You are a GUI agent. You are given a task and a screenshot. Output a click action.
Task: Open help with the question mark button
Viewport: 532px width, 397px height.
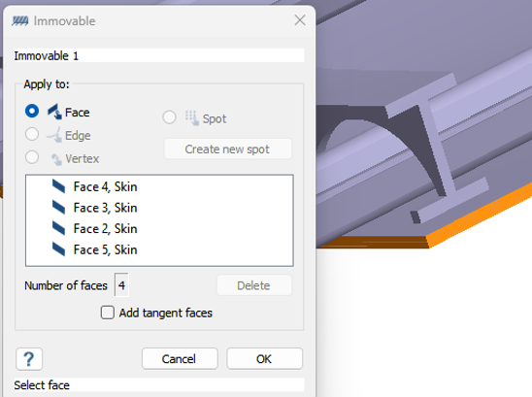coord(29,359)
